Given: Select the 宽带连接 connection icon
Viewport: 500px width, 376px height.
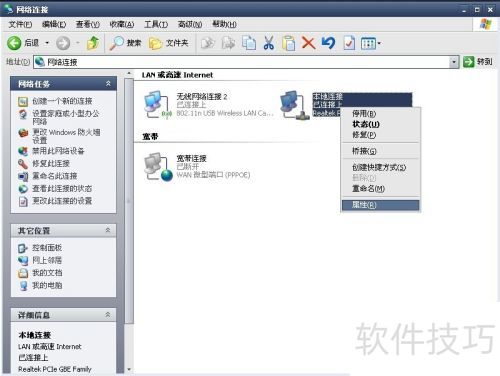Looking at the screenshot, I should 158,167.
